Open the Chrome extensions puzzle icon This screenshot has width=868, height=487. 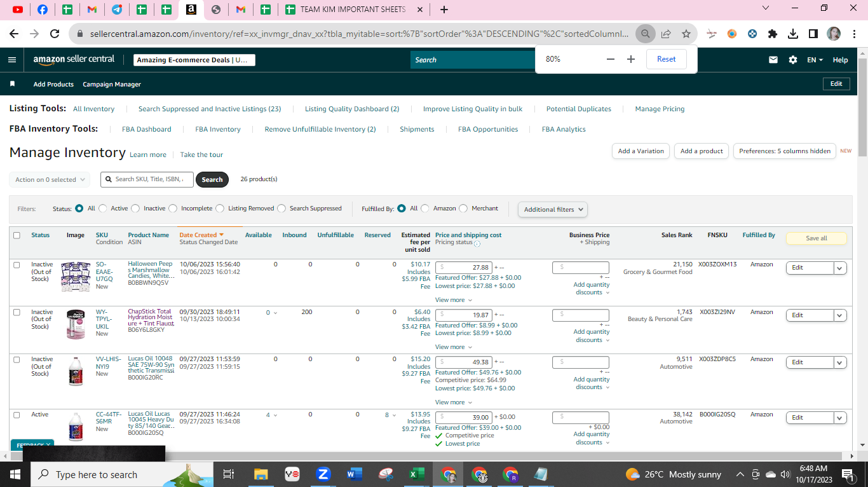coord(773,34)
